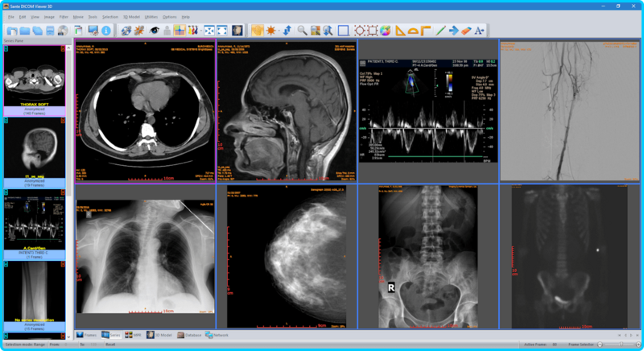Select the sun brightness contrast tool
Viewport: 644px width, 351px height.
click(x=270, y=31)
